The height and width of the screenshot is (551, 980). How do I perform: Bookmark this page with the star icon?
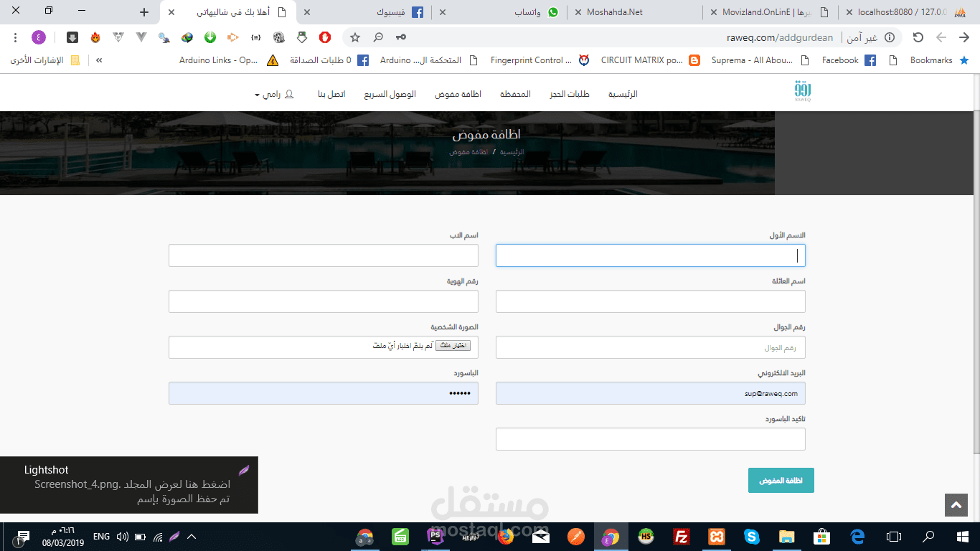coord(355,37)
